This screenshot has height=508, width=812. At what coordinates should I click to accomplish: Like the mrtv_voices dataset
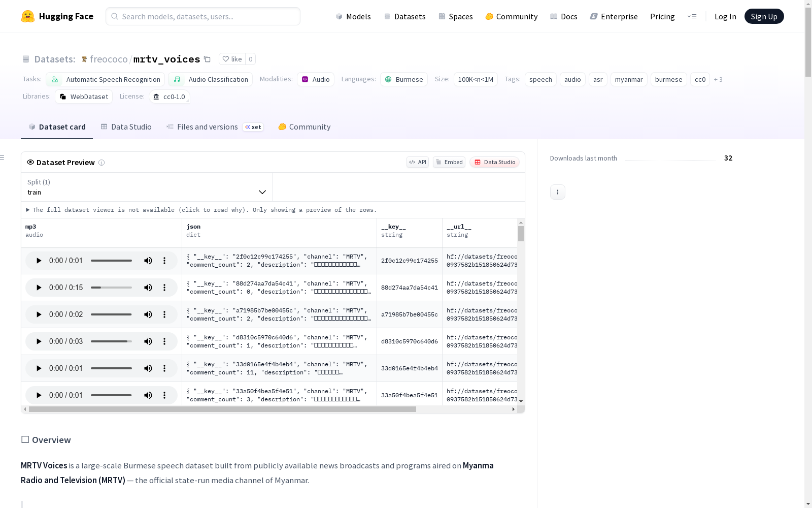point(232,59)
